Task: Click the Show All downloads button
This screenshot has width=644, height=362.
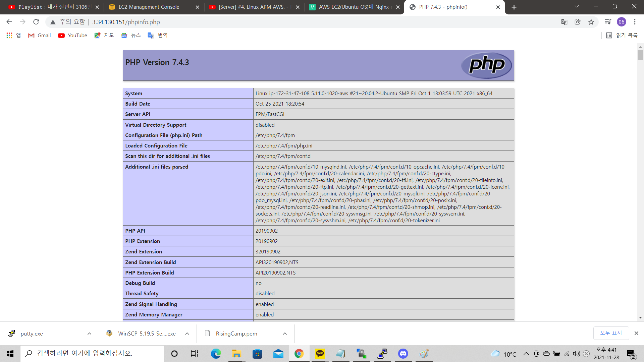Action: pos(611,333)
